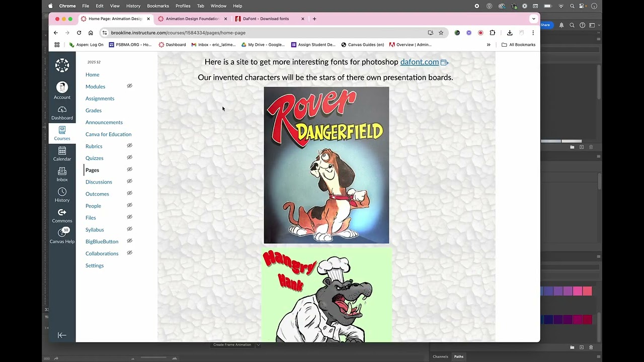Screen dimensions: 644x362
Task: Toggle the hidden eye icon next to Outcomes
Action: point(129,193)
